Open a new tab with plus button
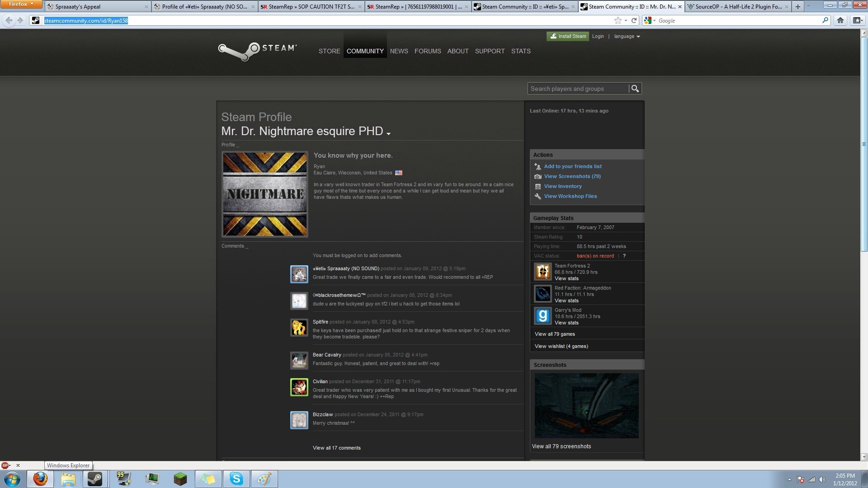 tap(797, 6)
